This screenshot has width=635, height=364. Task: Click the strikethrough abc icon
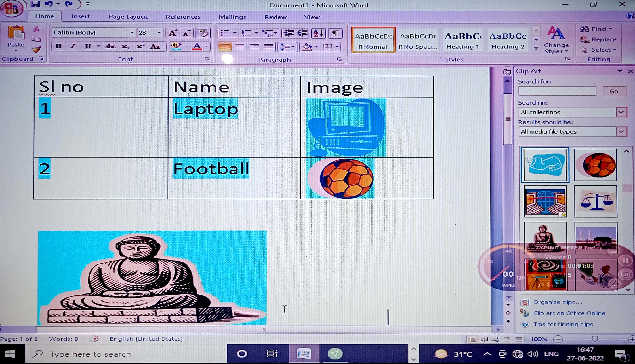tap(110, 46)
